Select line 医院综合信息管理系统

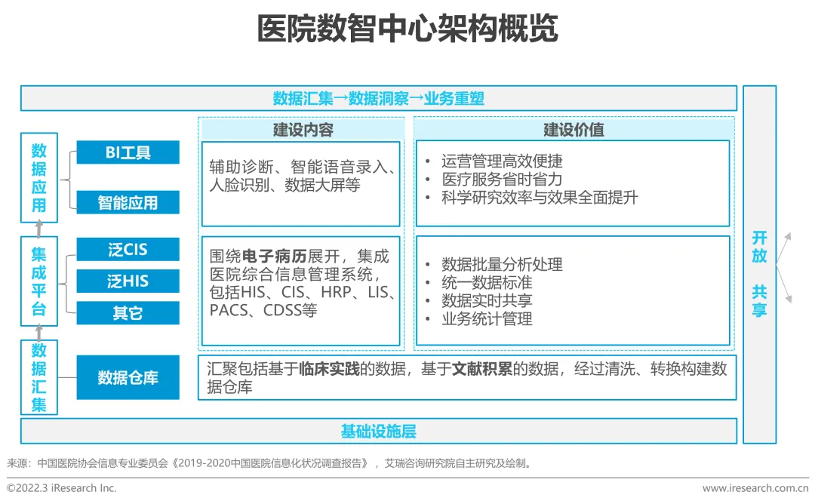[291, 275]
